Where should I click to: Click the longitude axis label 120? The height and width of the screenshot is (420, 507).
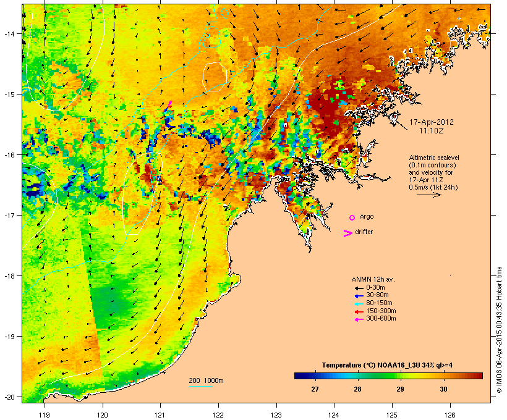point(103,415)
